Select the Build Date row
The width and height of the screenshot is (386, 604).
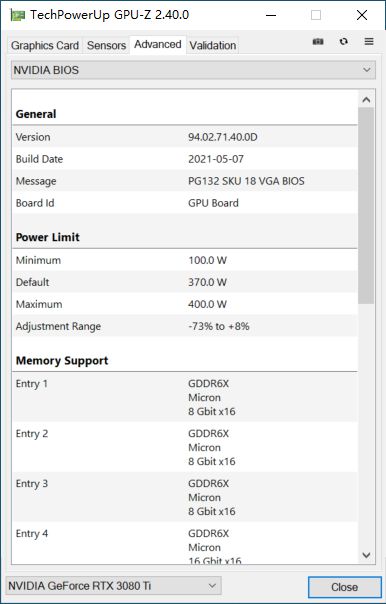(185, 159)
